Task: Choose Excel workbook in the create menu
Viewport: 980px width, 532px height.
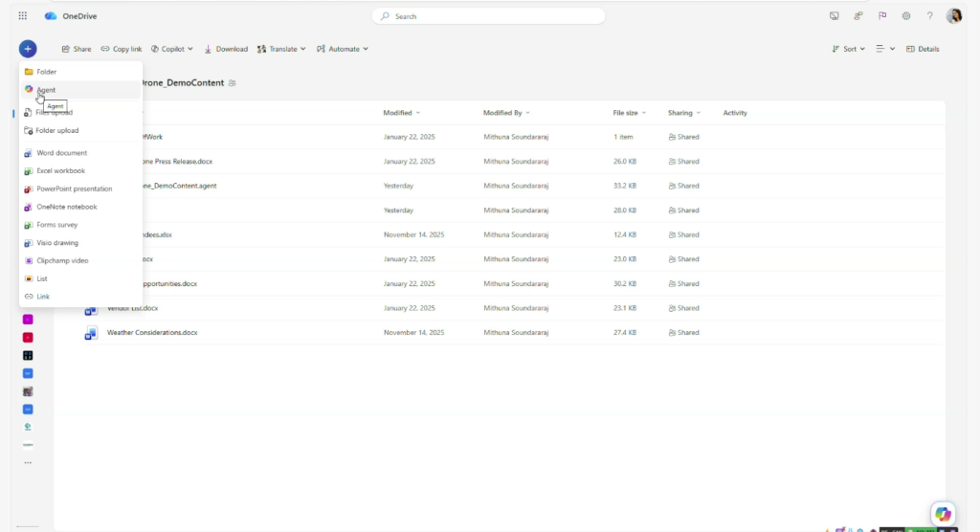Action: [60, 171]
